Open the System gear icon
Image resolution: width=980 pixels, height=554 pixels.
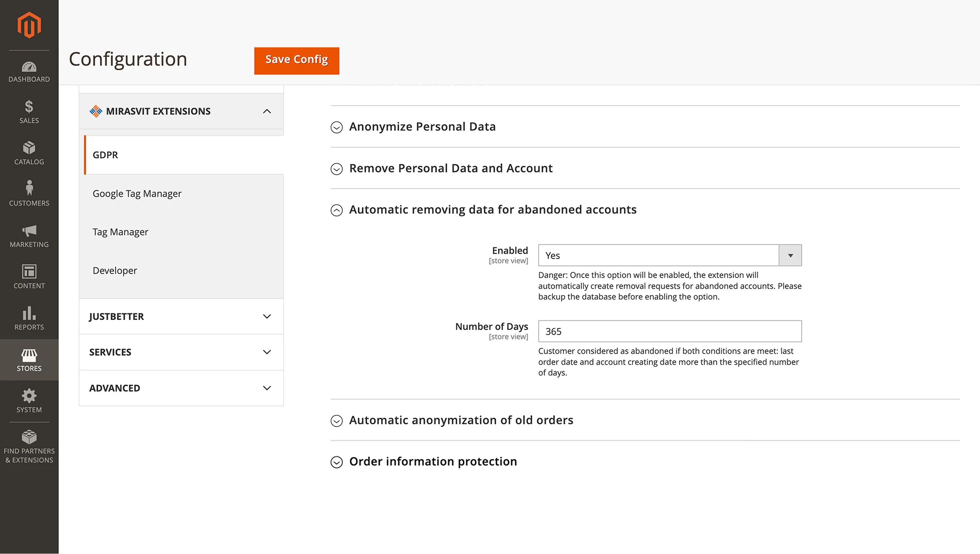pos(29,397)
